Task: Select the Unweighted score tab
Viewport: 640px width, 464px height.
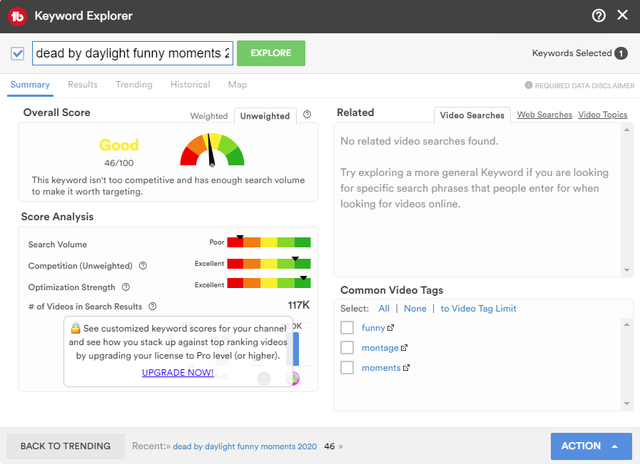Action: [265, 116]
